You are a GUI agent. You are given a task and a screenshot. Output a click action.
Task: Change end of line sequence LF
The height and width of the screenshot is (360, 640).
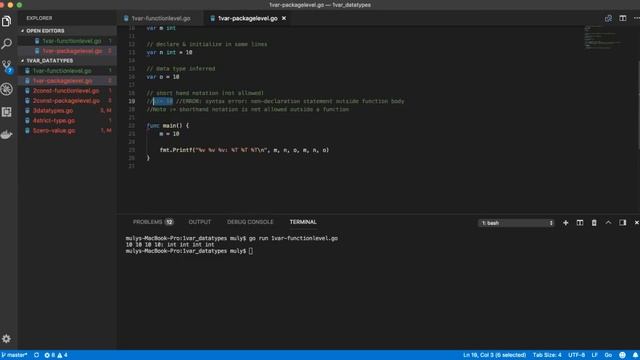595,355
